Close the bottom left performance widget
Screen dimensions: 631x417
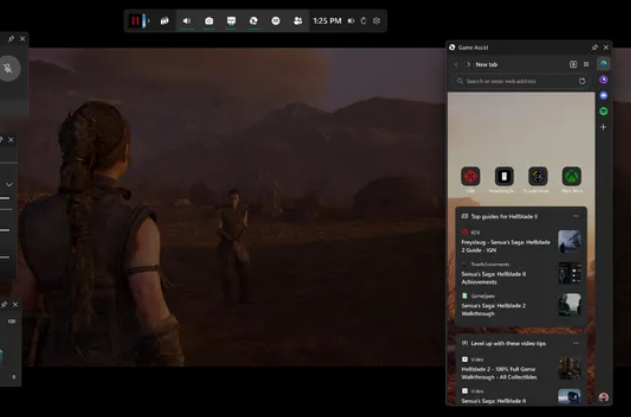pos(15,305)
